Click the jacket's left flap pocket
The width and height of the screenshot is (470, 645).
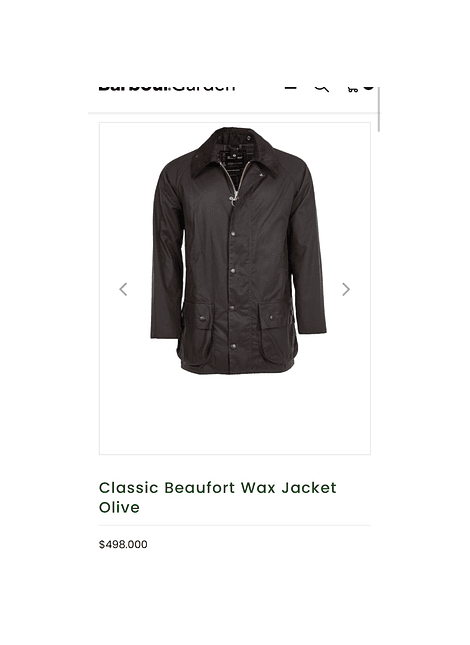point(197,333)
